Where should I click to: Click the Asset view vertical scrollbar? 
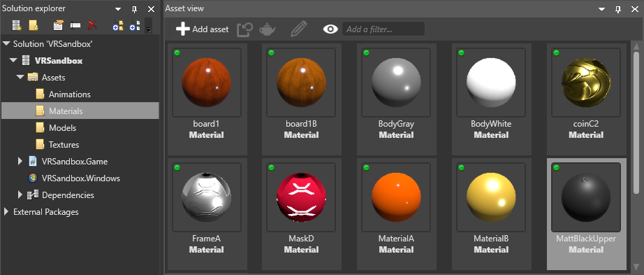pyautogui.click(x=636, y=123)
